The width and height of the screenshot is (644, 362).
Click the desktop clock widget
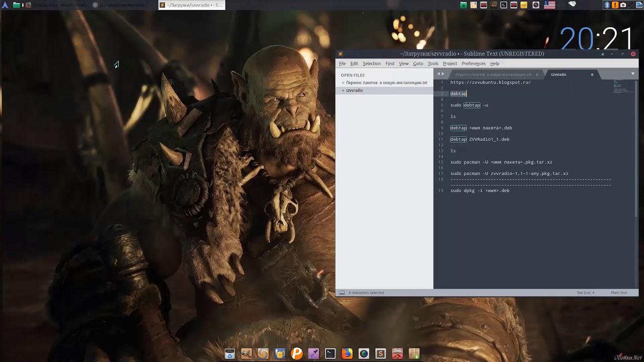pyautogui.click(x=597, y=39)
